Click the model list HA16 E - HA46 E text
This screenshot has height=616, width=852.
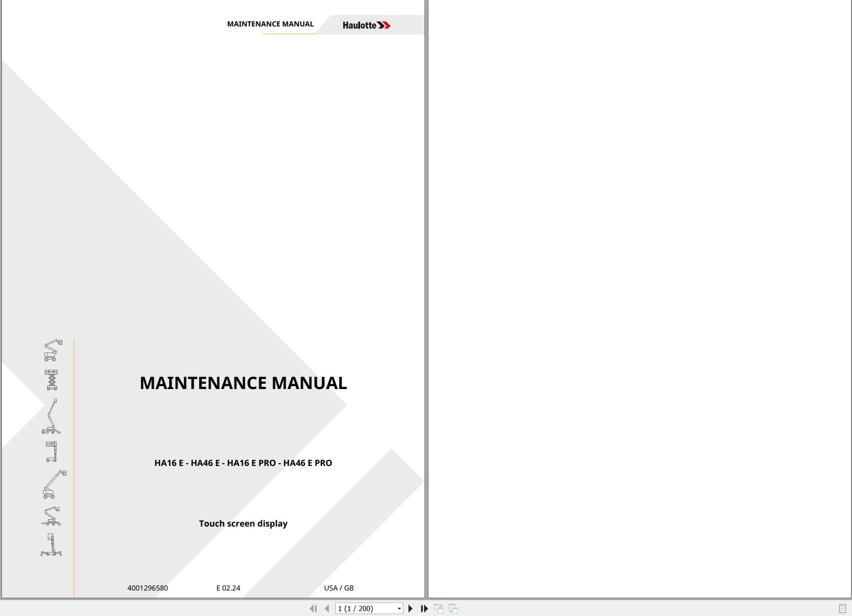(243, 463)
